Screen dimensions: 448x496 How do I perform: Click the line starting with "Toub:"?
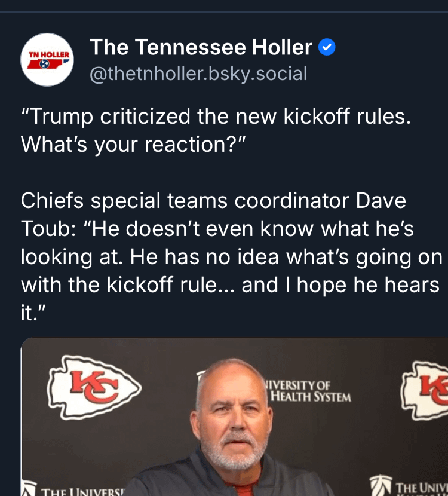[217, 229]
